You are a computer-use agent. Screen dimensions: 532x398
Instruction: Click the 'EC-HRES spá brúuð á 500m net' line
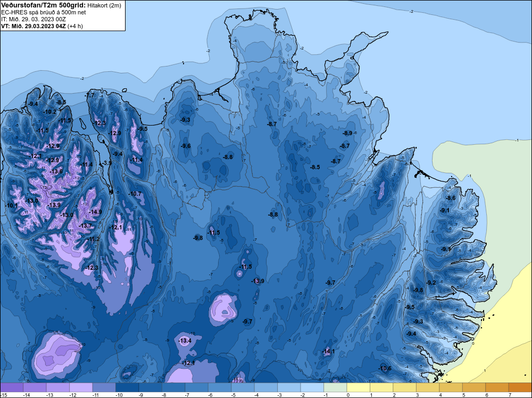[x=44, y=12]
